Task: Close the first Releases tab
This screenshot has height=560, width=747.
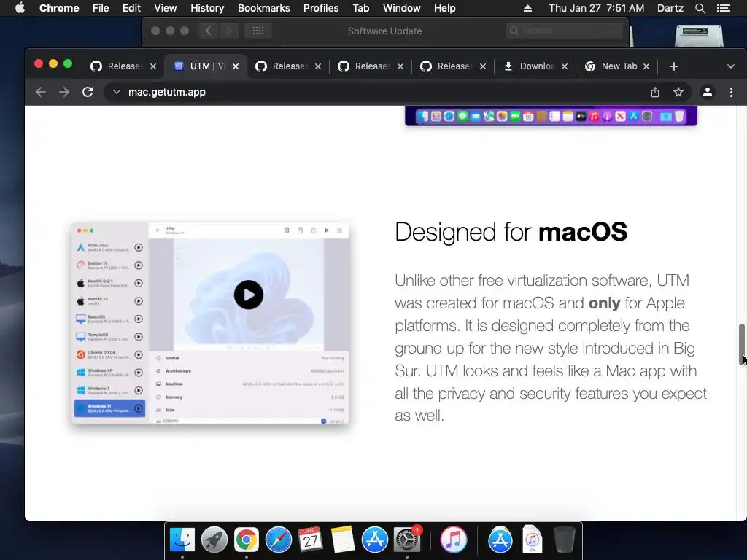Action: pos(153,66)
